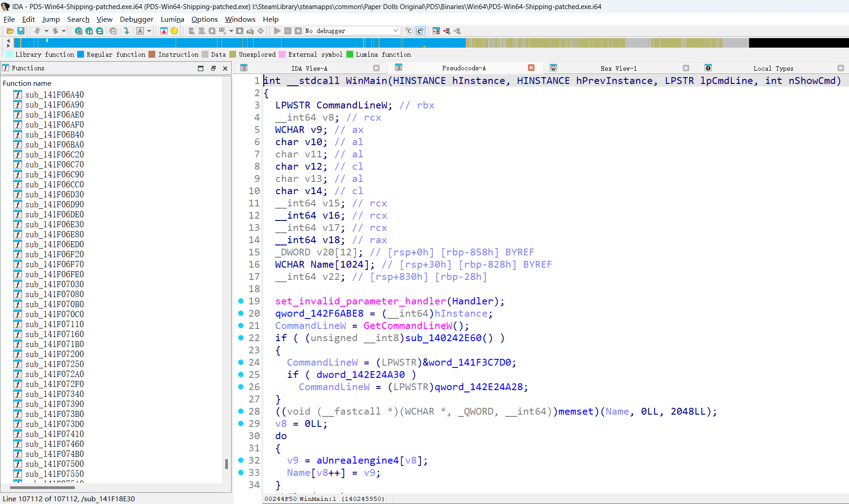This screenshot has height=504, width=849.
Task: Click the green Lumina function legend swatch
Action: [350, 54]
